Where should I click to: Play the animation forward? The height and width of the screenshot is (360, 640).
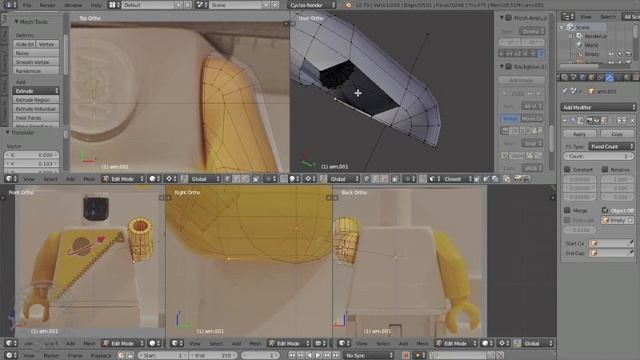coord(318,355)
